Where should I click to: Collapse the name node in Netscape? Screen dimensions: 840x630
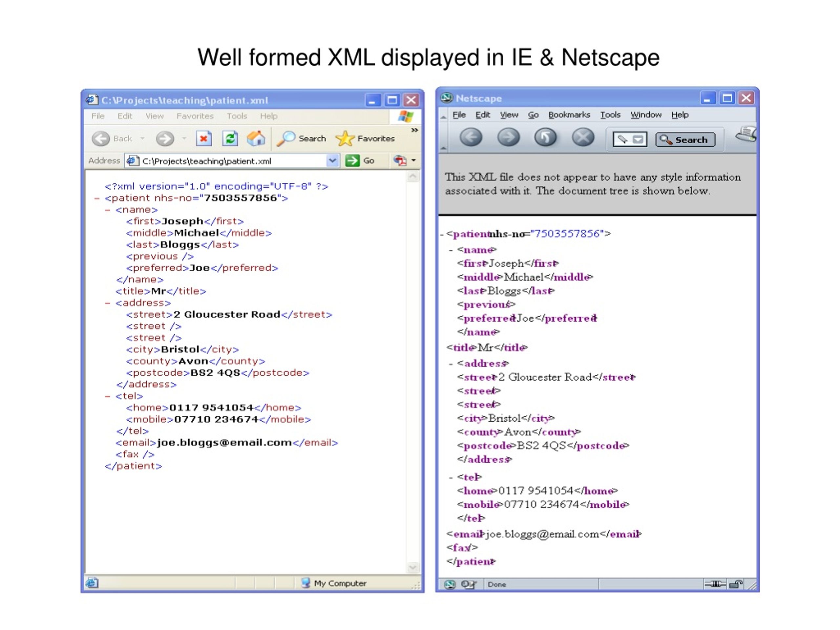point(451,251)
